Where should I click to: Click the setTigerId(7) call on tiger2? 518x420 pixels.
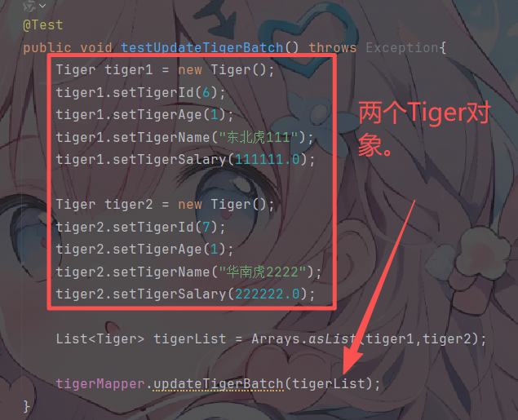169,228
